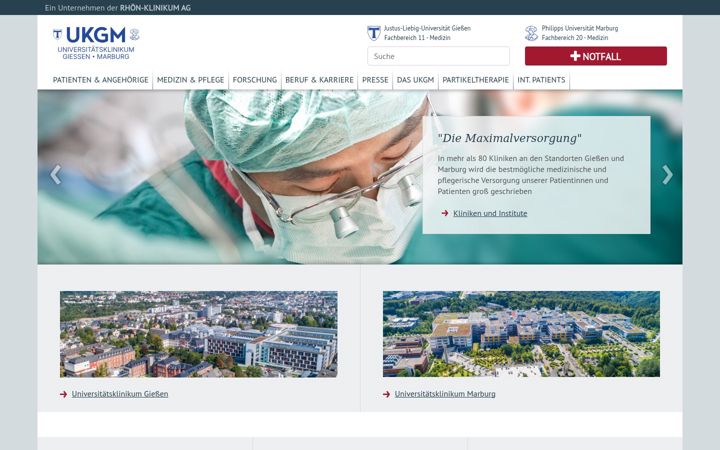Advance carousel with the right arrow
This screenshot has width=720, height=450.
[667, 175]
